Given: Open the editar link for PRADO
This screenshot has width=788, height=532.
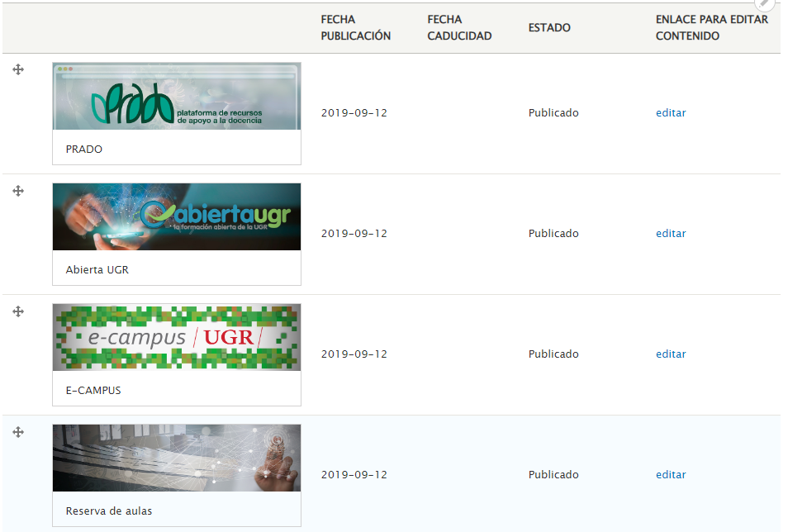Looking at the screenshot, I should click(x=670, y=112).
